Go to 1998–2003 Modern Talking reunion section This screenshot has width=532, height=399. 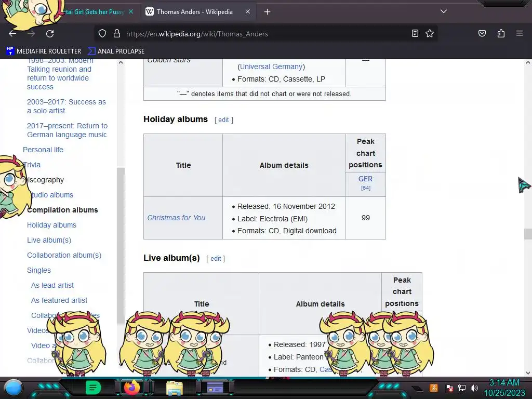point(60,74)
